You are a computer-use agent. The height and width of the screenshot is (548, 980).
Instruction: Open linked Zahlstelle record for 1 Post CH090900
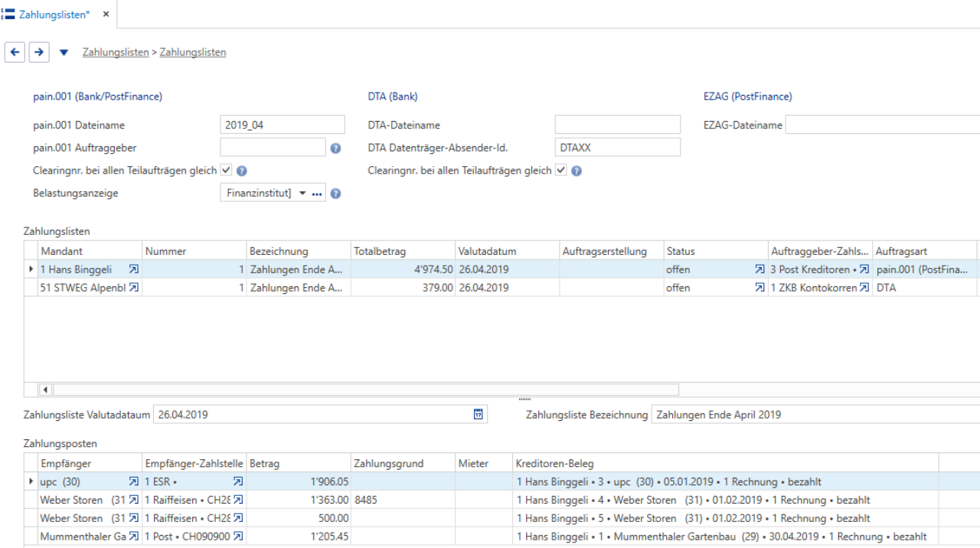tap(238, 537)
